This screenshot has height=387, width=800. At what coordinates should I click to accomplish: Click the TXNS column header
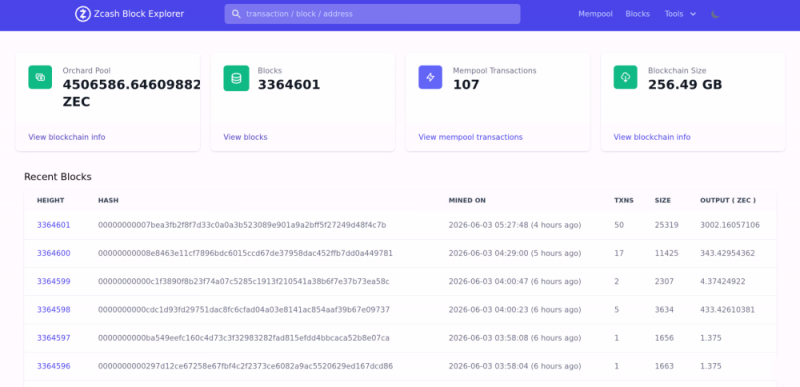click(x=623, y=200)
